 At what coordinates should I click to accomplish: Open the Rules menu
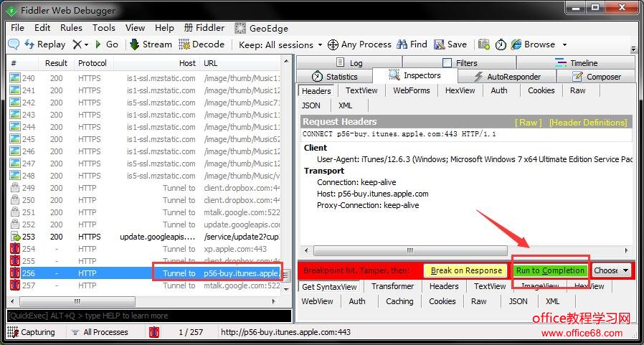(x=71, y=27)
